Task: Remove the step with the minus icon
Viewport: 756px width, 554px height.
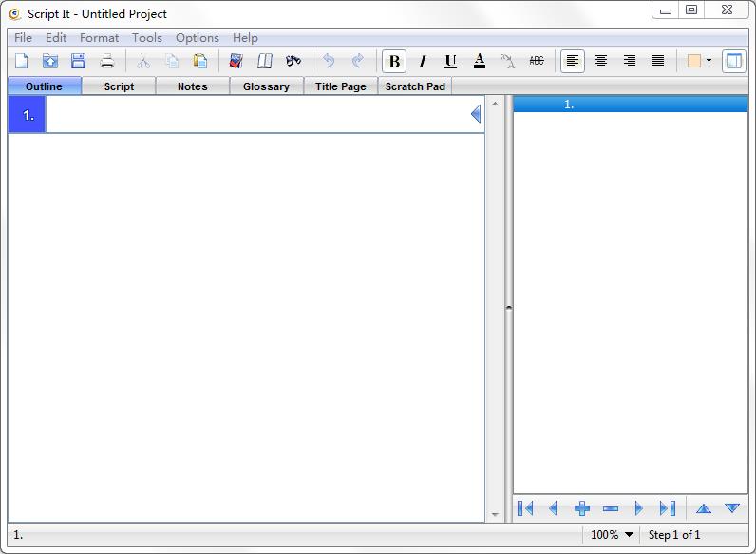Action: (x=611, y=508)
